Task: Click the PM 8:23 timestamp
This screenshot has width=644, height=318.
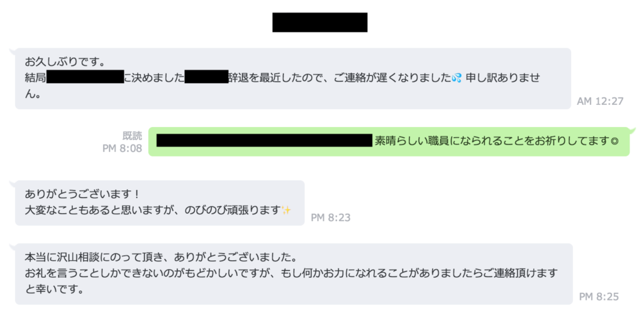Action: (331, 217)
